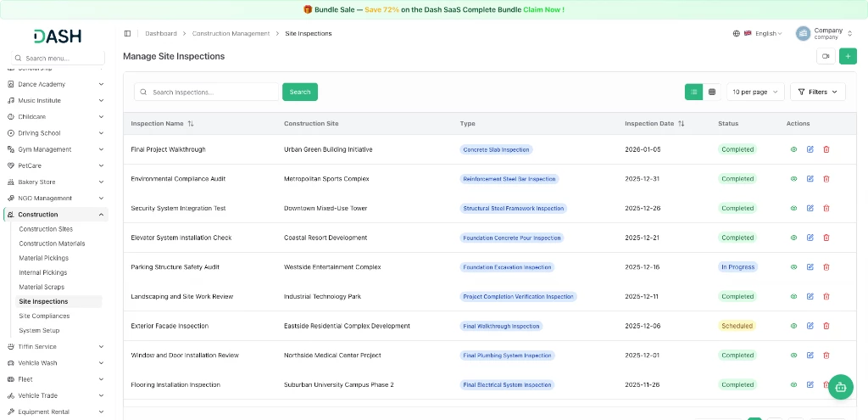Delete Elevator System Installation Check
The height and width of the screenshot is (420, 868).
coord(826,238)
